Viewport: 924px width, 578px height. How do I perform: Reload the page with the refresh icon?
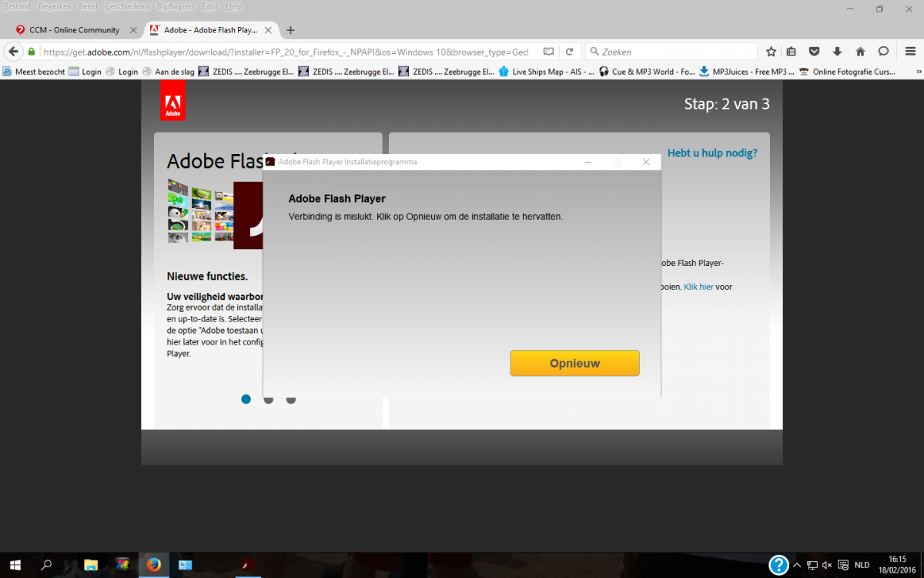(569, 52)
